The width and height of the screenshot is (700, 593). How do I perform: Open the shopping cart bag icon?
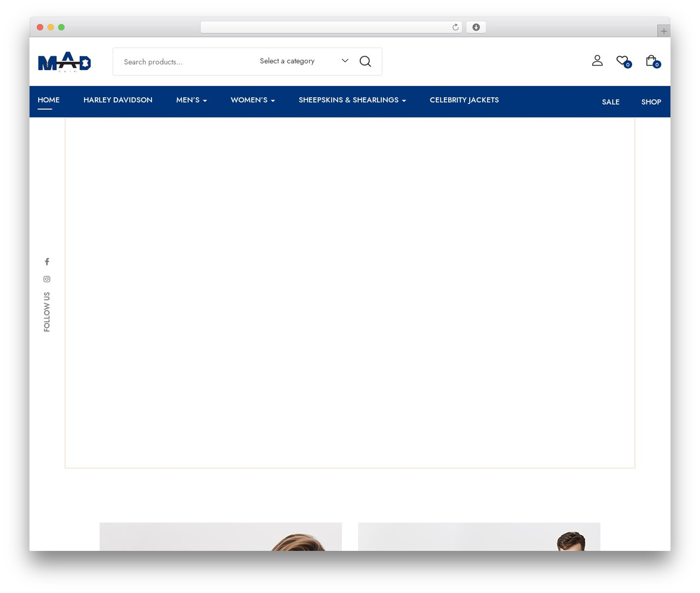pyautogui.click(x=652, y=61)
